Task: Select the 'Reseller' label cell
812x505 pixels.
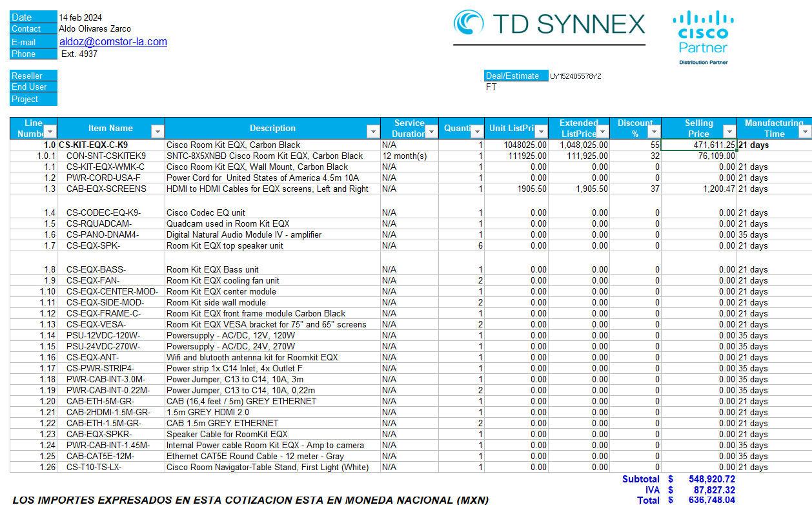Action: [34, 76]
